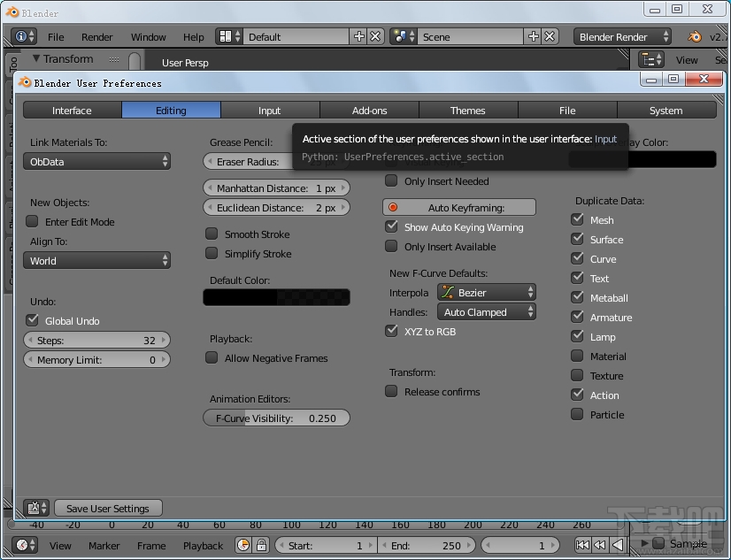This screenshot has height=560, width=731.
Task: Open the scene datablock icon beside Scene
Action: pos(399,36)
